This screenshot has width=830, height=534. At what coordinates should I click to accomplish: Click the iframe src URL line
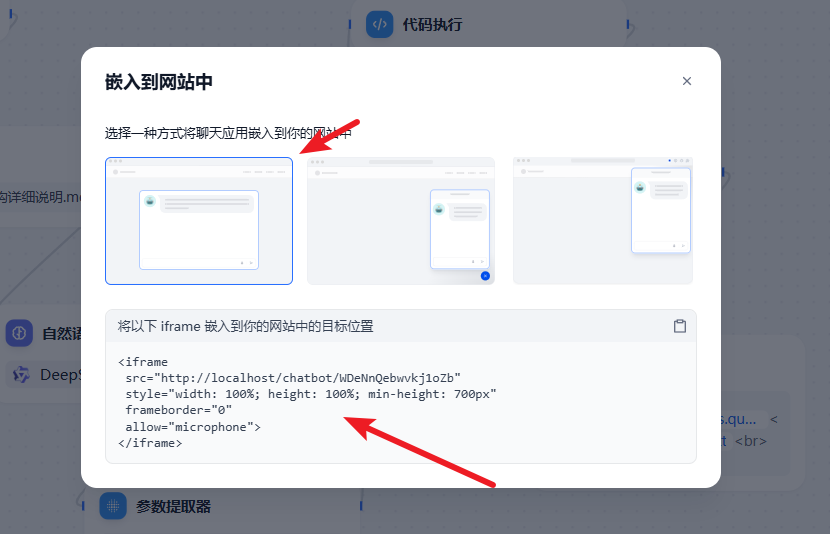(292, 378)
